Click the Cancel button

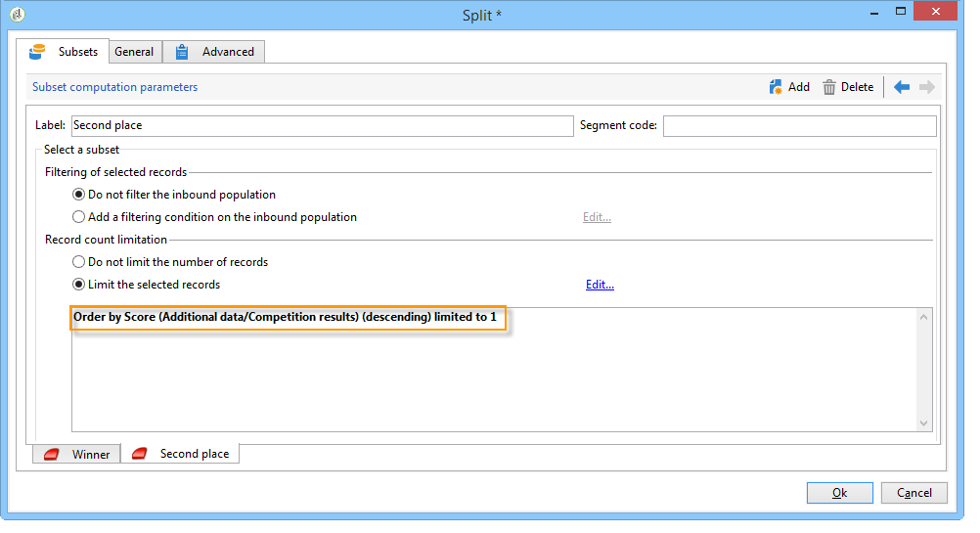point(913,493)
